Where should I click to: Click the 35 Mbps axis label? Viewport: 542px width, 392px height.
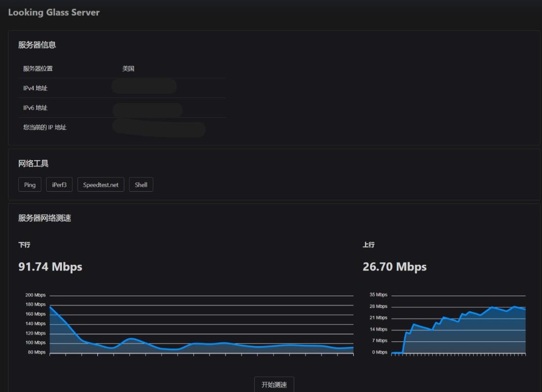(379, 295)
